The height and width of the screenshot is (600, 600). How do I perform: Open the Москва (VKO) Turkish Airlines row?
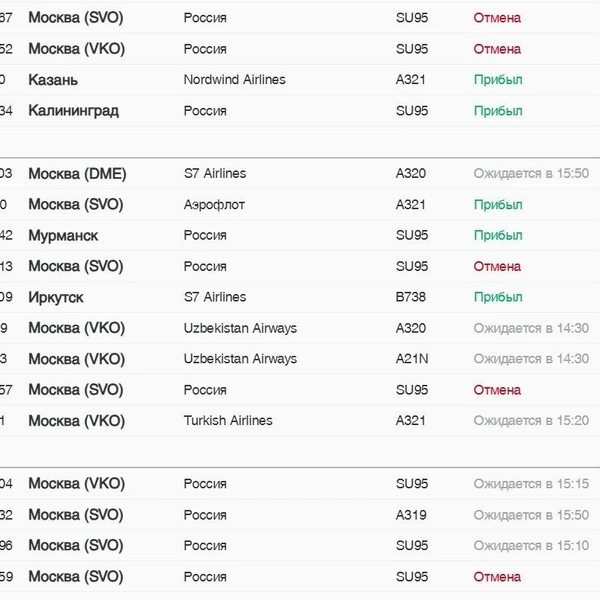coord(300,421)
